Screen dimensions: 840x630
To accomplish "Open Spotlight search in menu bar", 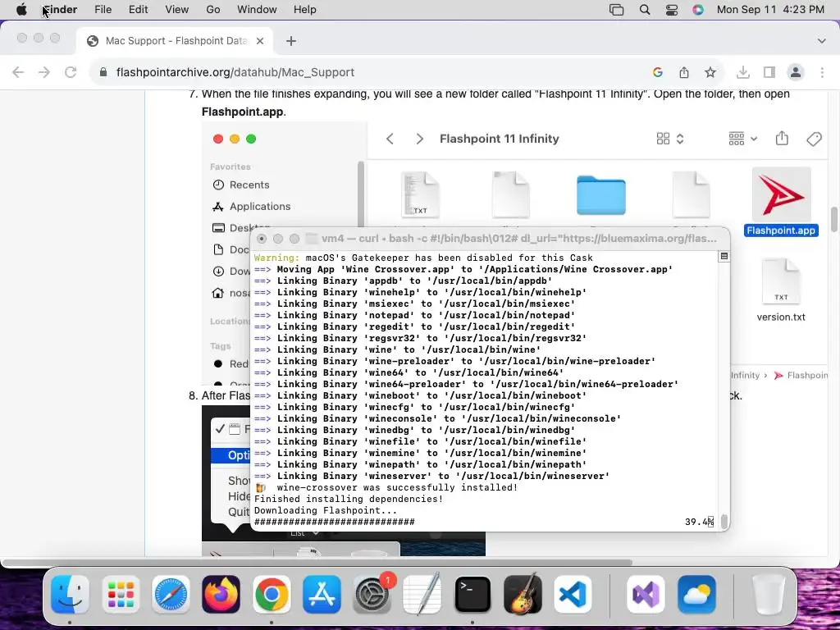I will (x=645, y=10).
